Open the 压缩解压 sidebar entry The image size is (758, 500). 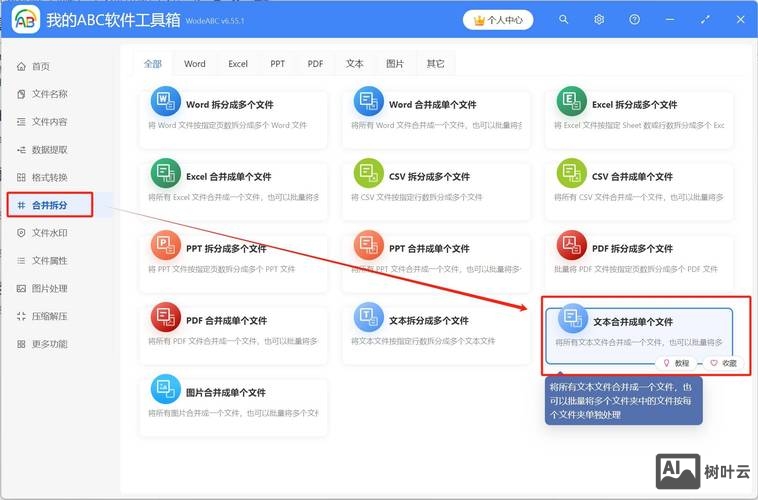50,316
